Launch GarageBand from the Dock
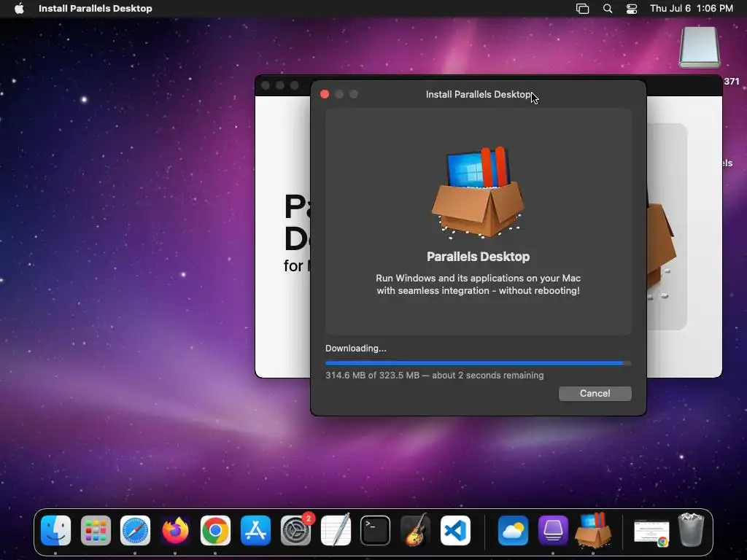 coord(415,530)
